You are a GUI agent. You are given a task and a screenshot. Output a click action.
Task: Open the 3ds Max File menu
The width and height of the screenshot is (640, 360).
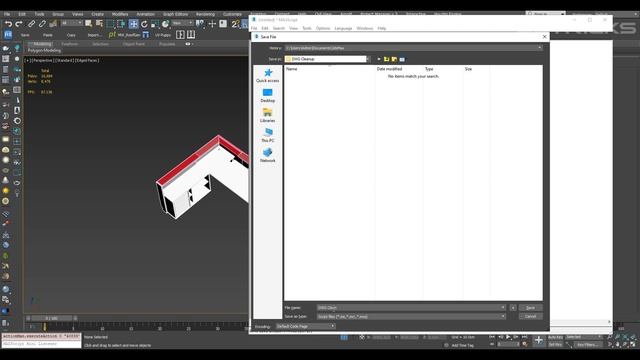7,14
